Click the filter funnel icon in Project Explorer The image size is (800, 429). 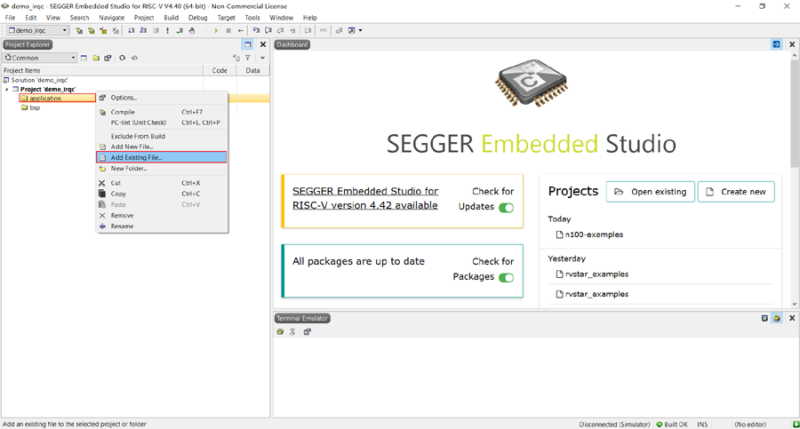point(247,58)
